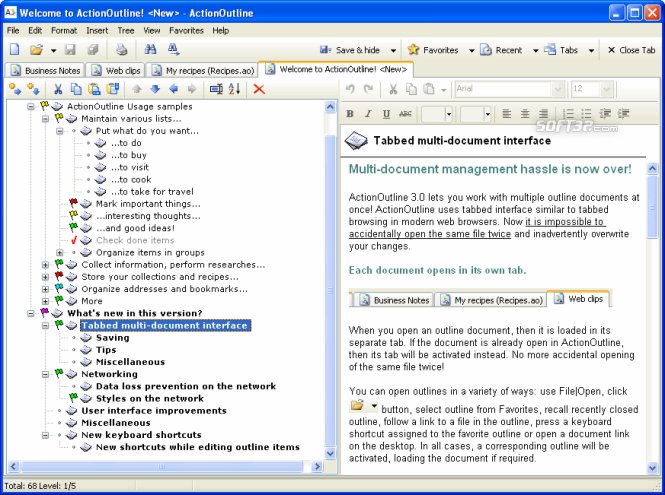The width and height of the screenshot is (665, 495).
Task: Switch to the Business Notes tab
Action: (x=47, y=70)
